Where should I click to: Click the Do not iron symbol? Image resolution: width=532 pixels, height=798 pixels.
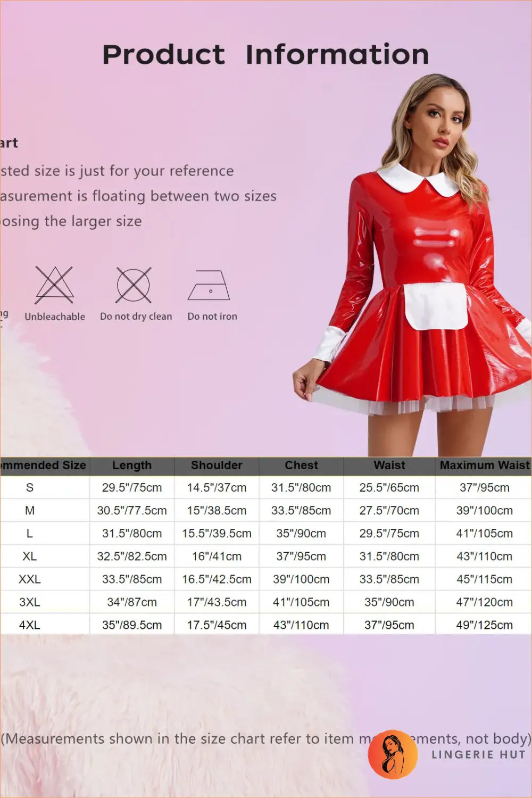point(209,286)
